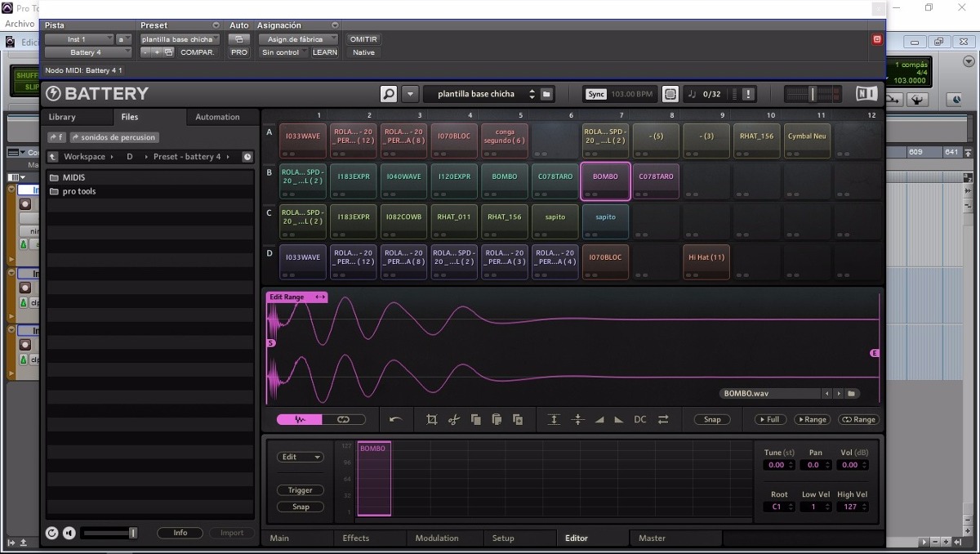Click the sample end marker E

coord(875,353)
